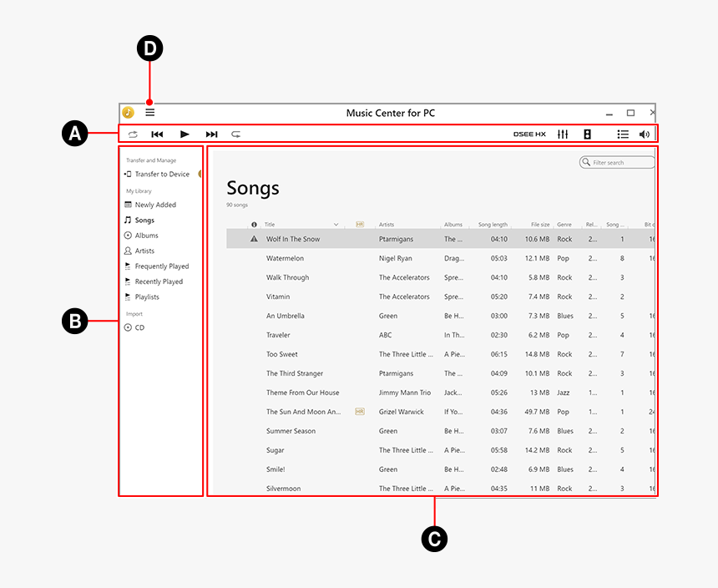Select the song The Sun And Moon An...

coord(304,412)
